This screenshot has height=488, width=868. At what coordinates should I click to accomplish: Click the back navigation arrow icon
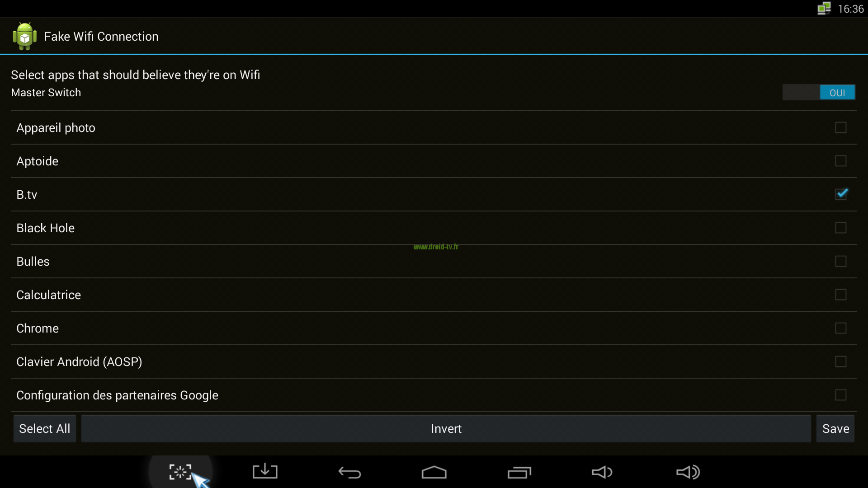[x=349, y=472]
